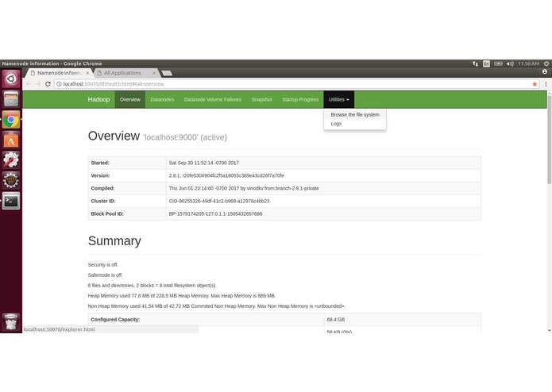Click the 68.4 GB capacity value
The image size is (552, 392).
[336, 319]
